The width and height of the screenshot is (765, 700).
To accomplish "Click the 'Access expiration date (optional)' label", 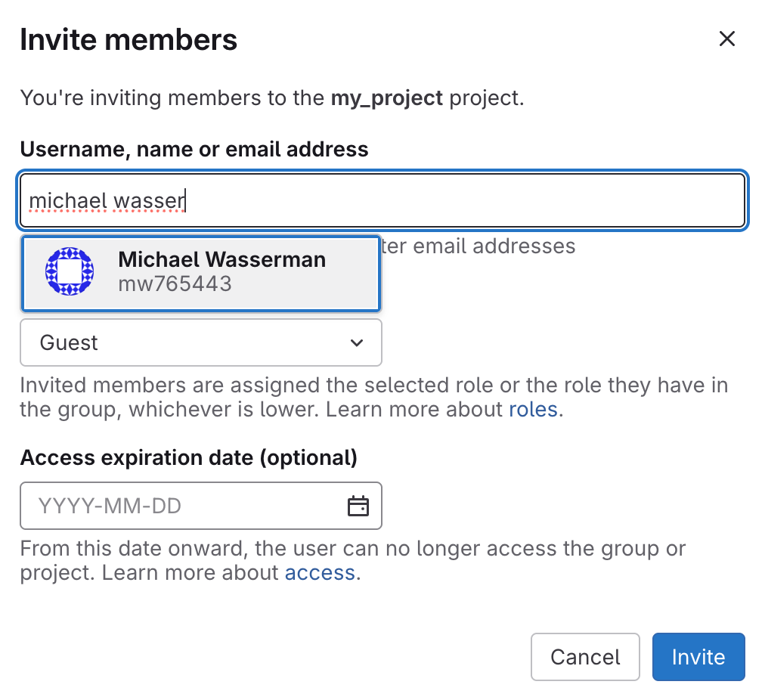I will 188,458.
